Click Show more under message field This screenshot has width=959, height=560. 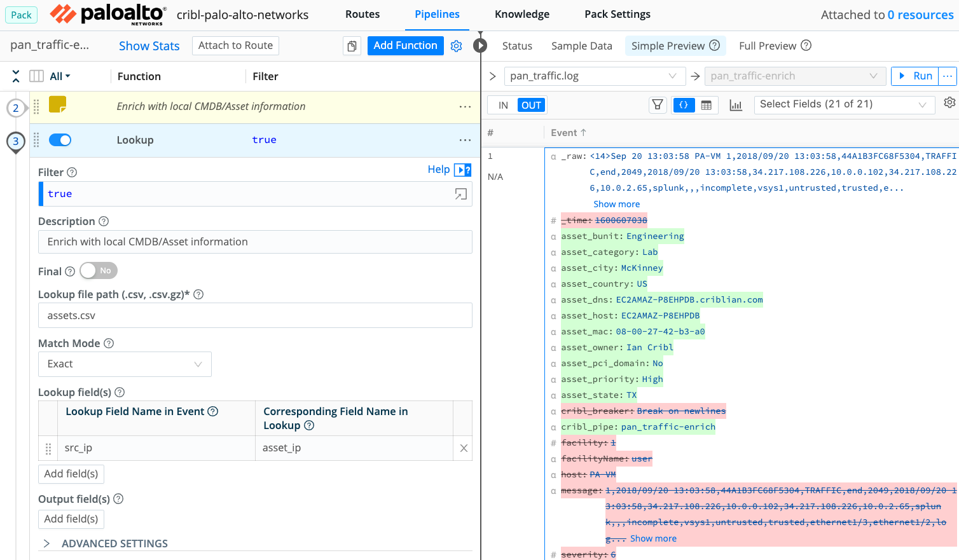click(653, 538)
